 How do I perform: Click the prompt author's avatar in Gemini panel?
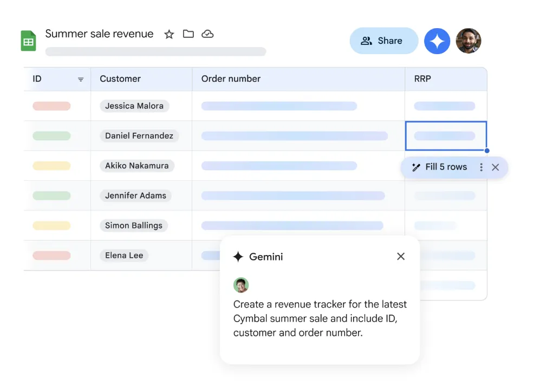(x=241, y=285)
